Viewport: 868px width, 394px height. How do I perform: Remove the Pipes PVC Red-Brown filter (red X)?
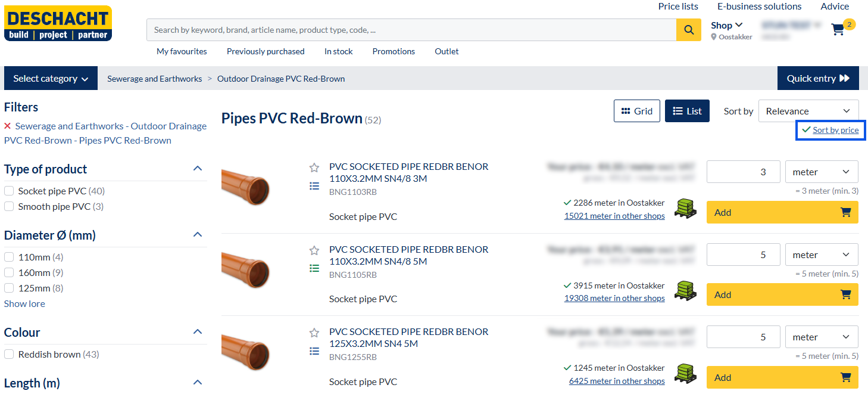(8, 126)
